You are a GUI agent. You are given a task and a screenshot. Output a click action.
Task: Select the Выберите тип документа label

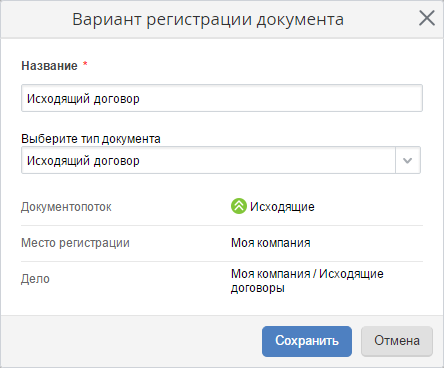(x=91, y=139)
